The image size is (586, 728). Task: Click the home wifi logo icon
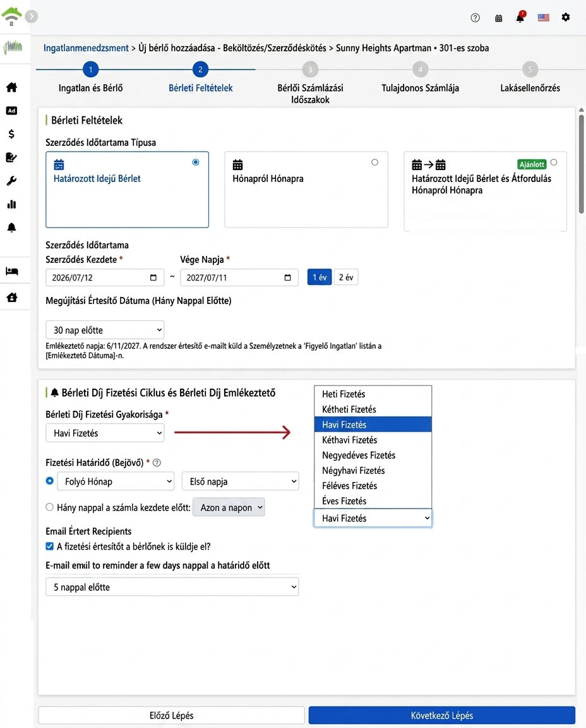pyautogui.click(x=11, y=16)
